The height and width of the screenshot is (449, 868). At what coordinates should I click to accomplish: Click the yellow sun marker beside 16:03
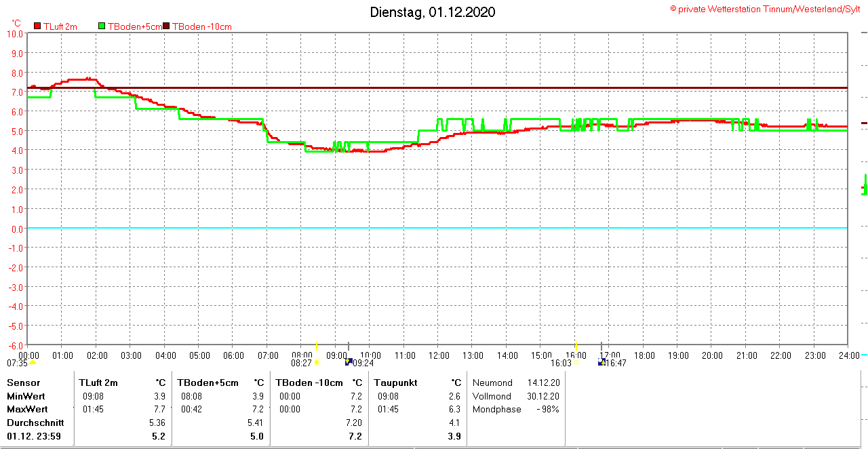(577, 363)
